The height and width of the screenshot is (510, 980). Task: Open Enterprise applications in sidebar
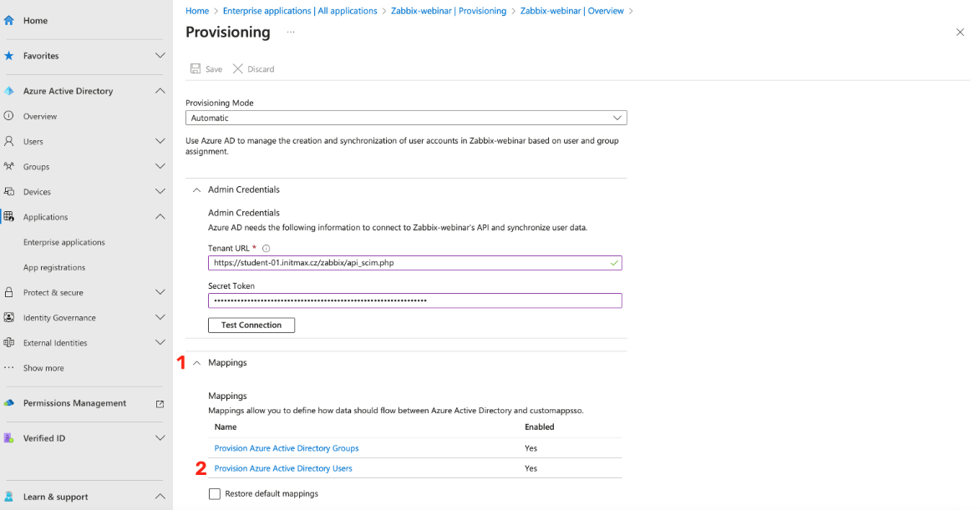pos(64,242)
